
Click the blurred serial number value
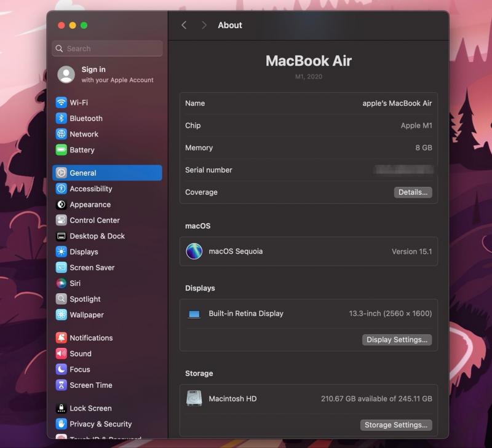[x=404, y=170]
